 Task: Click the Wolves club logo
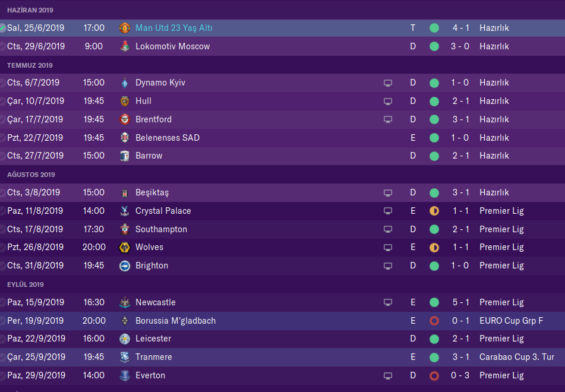tap(124, 247)
